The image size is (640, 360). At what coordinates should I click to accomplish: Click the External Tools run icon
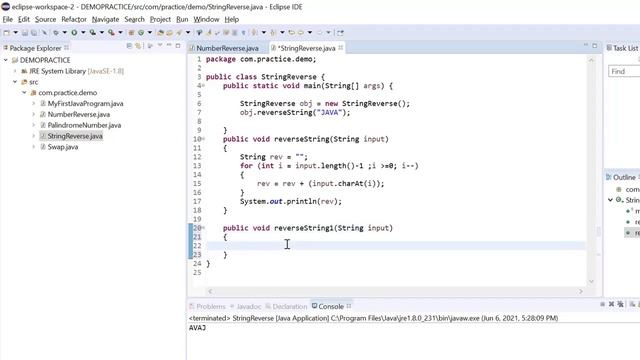[111, 33]
